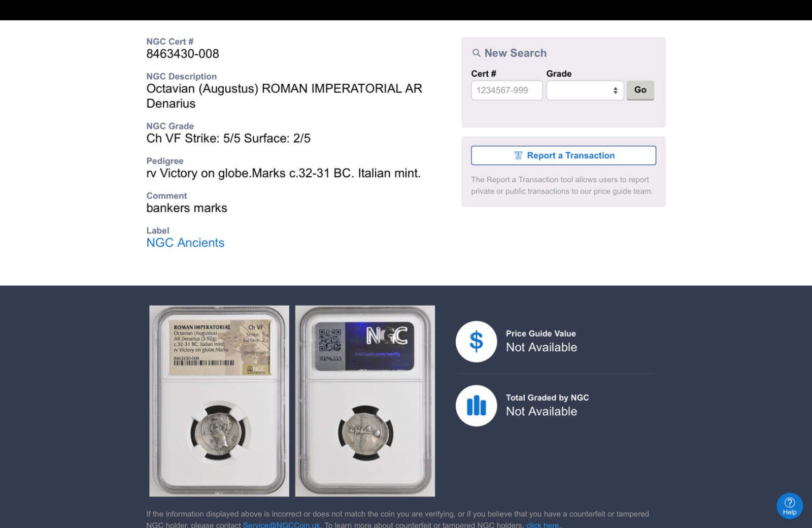Click the Go button
Image resolution: width=812 pixels, height=528 pixels.
point(640,90)
